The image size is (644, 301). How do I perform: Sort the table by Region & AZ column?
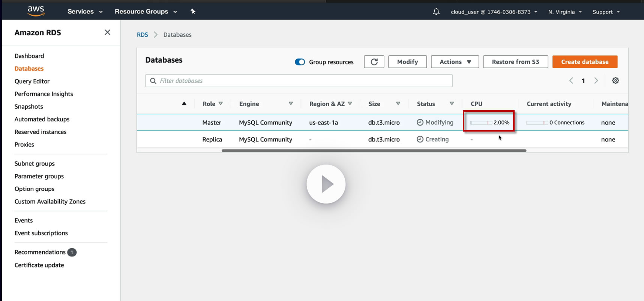pos(330,104)
